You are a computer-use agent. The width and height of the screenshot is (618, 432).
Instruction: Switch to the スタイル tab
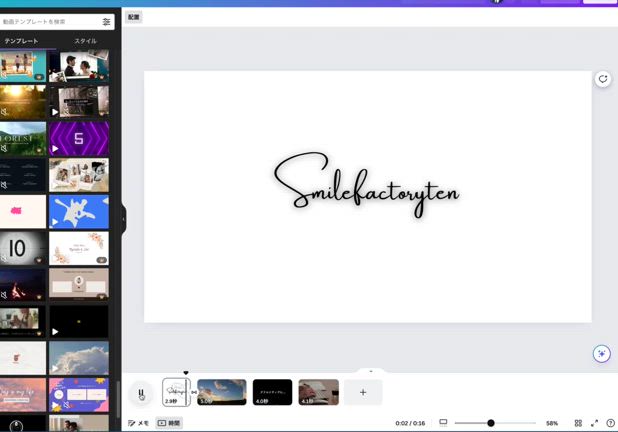tap(86, 41)
